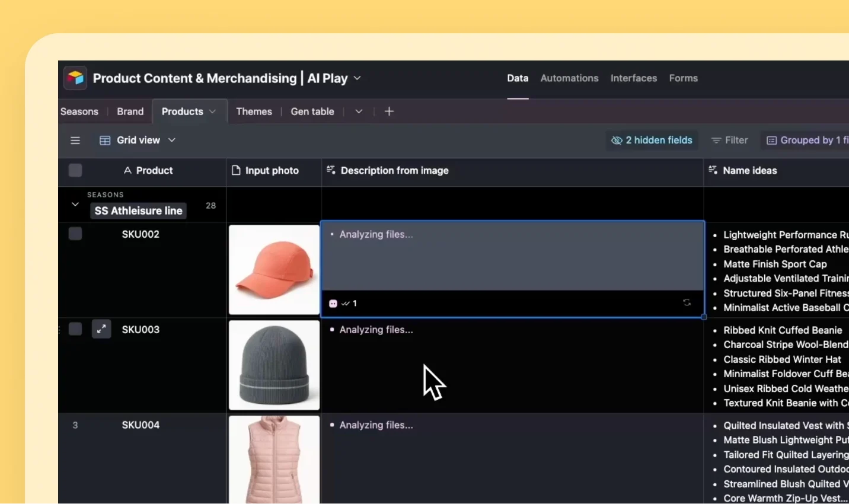Check the SKU002 row checkbox
This screenshot has width=849, height=504.
[x=75, y=234]
